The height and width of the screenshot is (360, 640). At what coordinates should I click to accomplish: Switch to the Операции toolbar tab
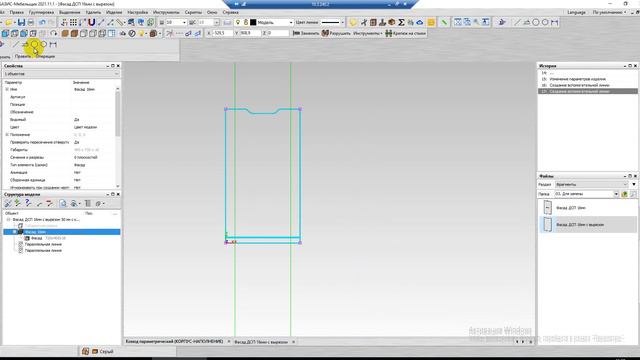(45, 56)
